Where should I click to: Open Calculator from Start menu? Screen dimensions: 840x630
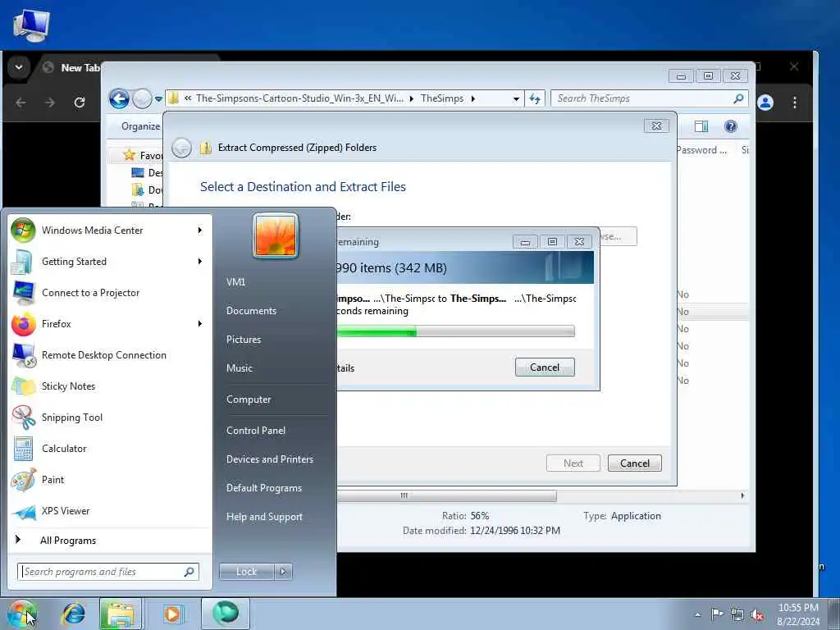pyautogui.click(x=110, y=449)
